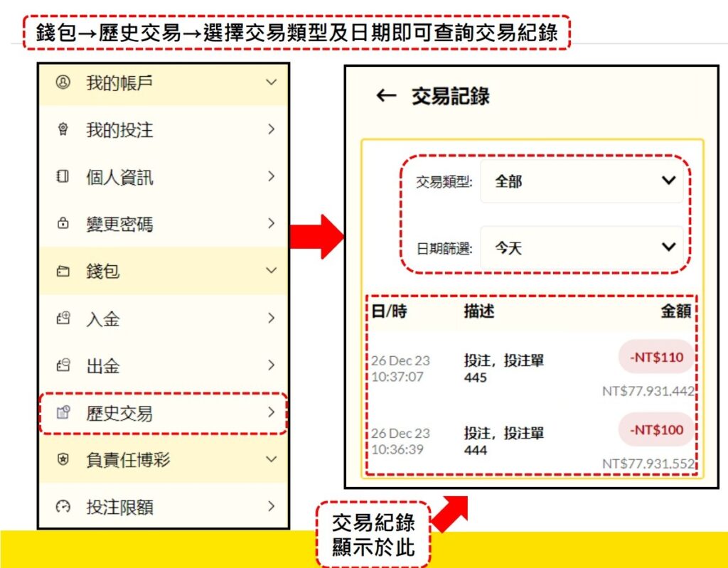Click the 我的投注 medal icon
This screenshot has width=728, height=568.
click(63, 129)
